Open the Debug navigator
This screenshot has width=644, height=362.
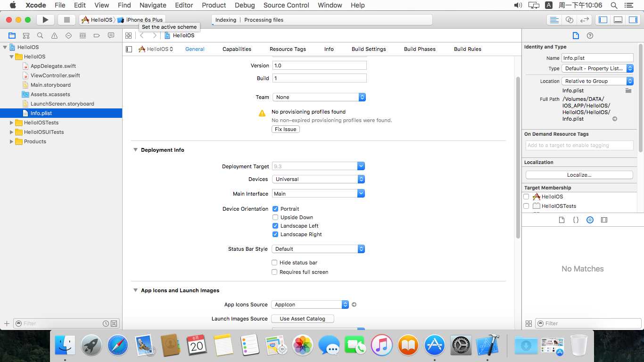[x=83, y=36]
